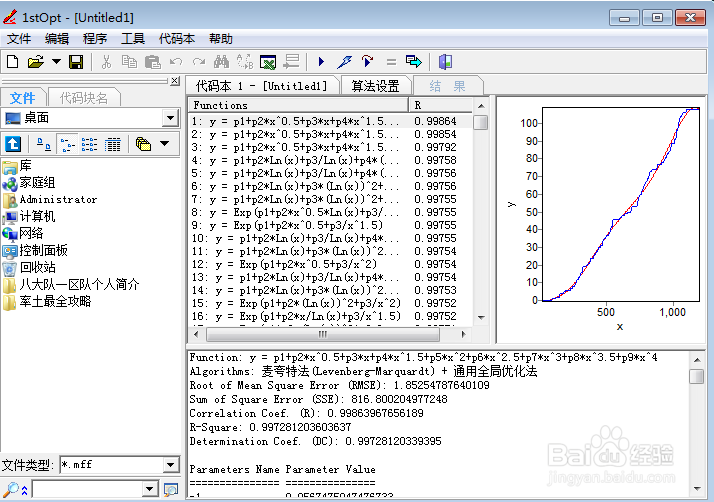
Task: Select the 家庭组 item
Action: pos(29,183)
